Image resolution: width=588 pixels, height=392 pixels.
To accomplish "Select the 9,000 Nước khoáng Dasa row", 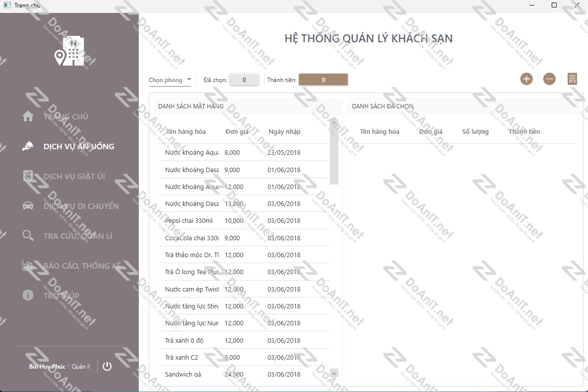I will 244,170.
